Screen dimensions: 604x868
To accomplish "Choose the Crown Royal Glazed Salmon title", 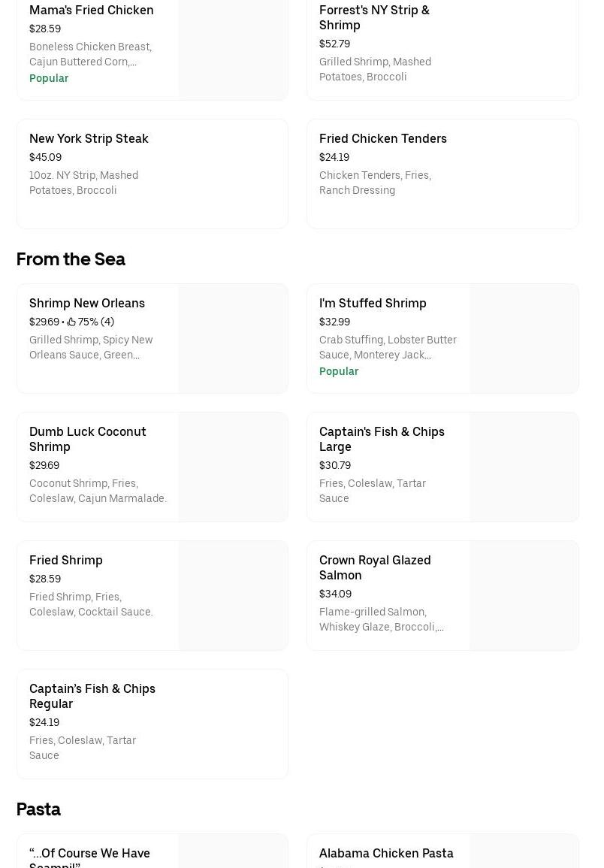I will [375, 567].
